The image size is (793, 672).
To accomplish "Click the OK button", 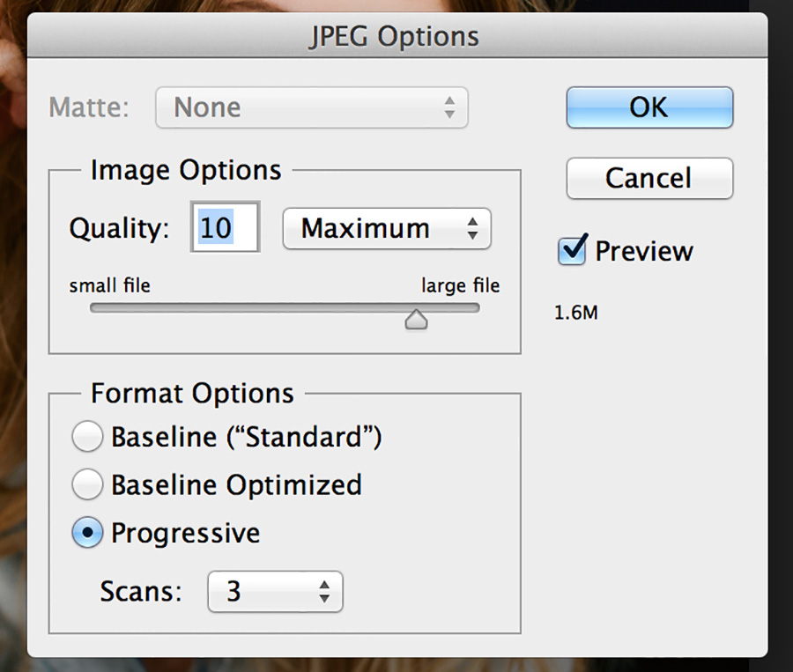I will (x=649, y=107).
